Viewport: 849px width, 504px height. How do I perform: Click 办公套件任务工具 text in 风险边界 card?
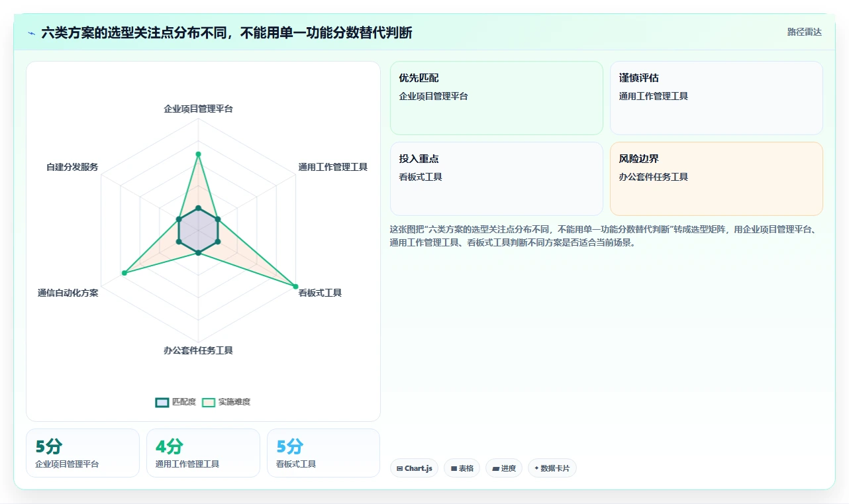tap(654, 177)
